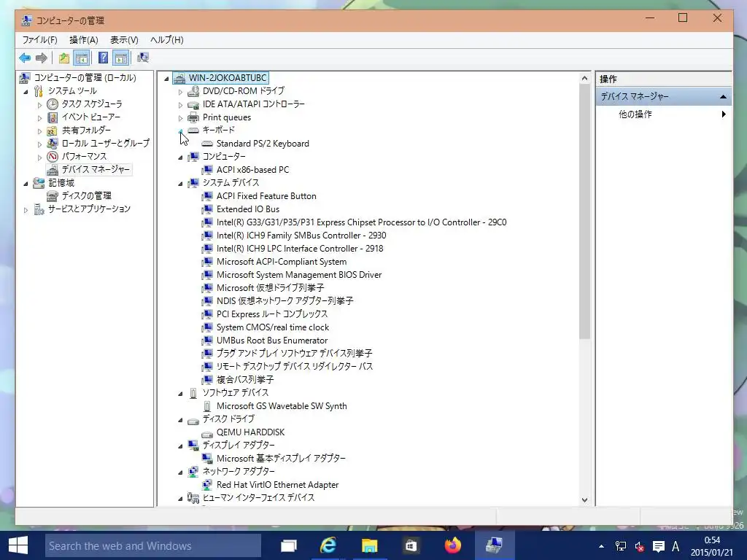Click the Search the web and Windows box
Image resolution: width=747 pixels, height=560 pixels.
point(153,545)
